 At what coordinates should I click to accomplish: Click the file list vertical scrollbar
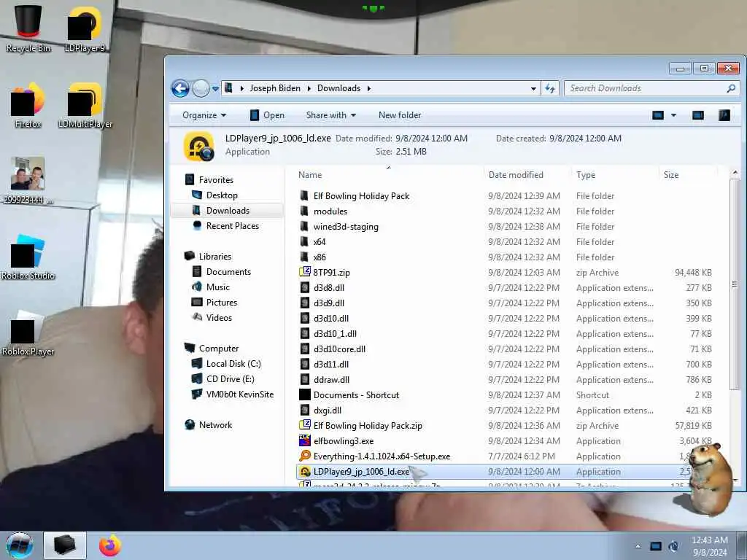click(x=735, y=284)
